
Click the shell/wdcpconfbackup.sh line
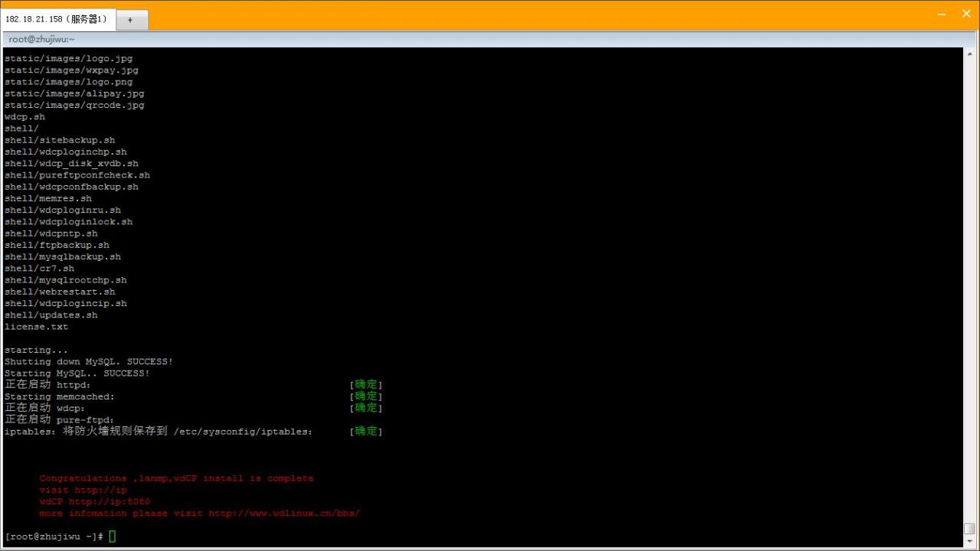[x=71, y=187]
